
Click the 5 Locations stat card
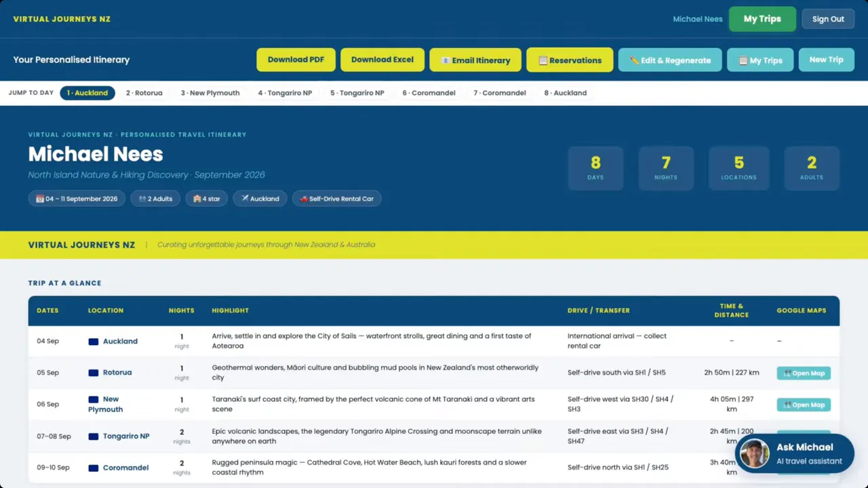tap(738, 168)
